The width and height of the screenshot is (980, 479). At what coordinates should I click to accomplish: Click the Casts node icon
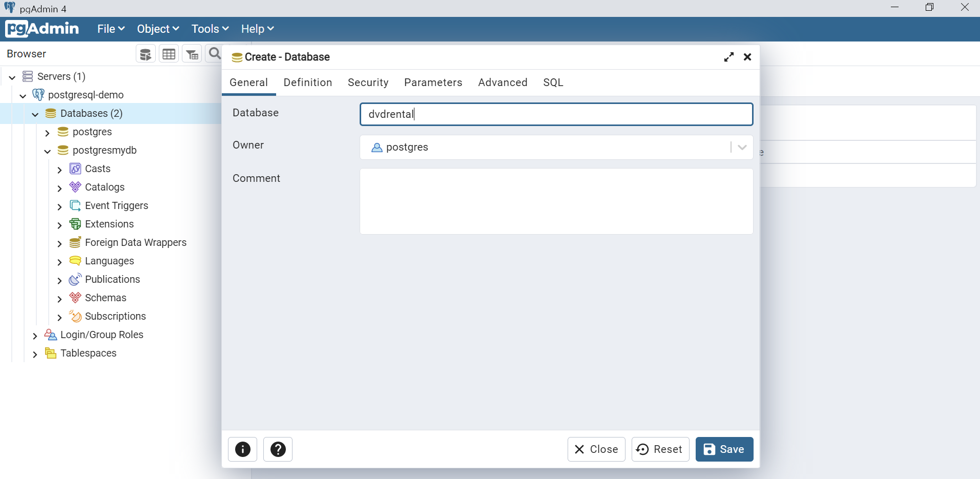tap(75, 169)
